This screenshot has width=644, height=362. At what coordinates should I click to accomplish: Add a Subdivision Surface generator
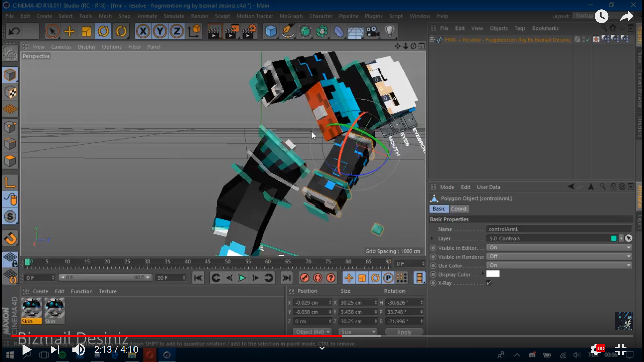[305, 32]
